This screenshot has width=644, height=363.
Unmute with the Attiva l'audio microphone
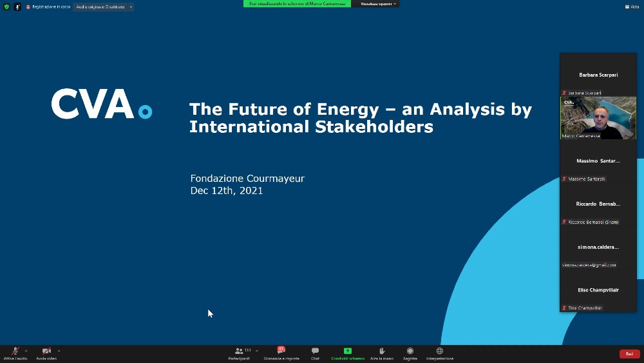15,353
